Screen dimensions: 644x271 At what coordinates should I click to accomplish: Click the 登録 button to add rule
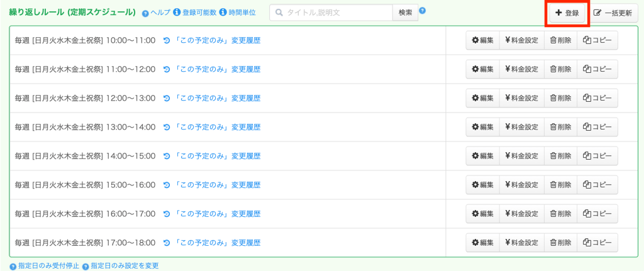(567, 13)
